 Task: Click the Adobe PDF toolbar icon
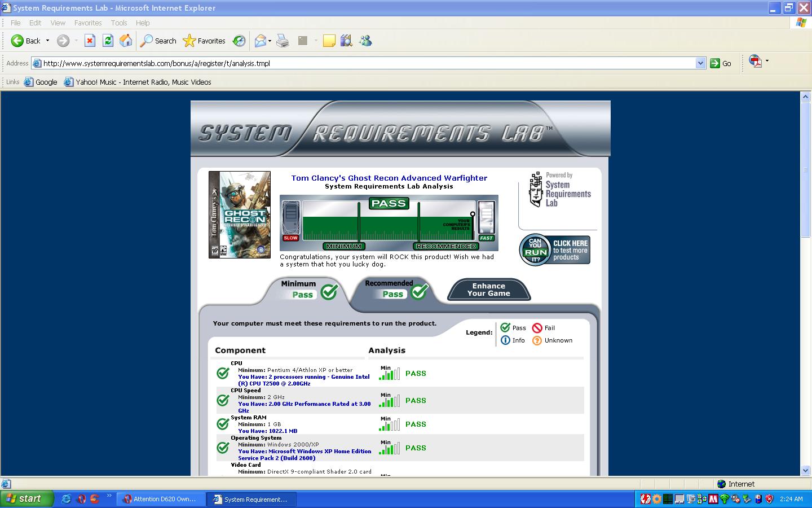point(755,61)
